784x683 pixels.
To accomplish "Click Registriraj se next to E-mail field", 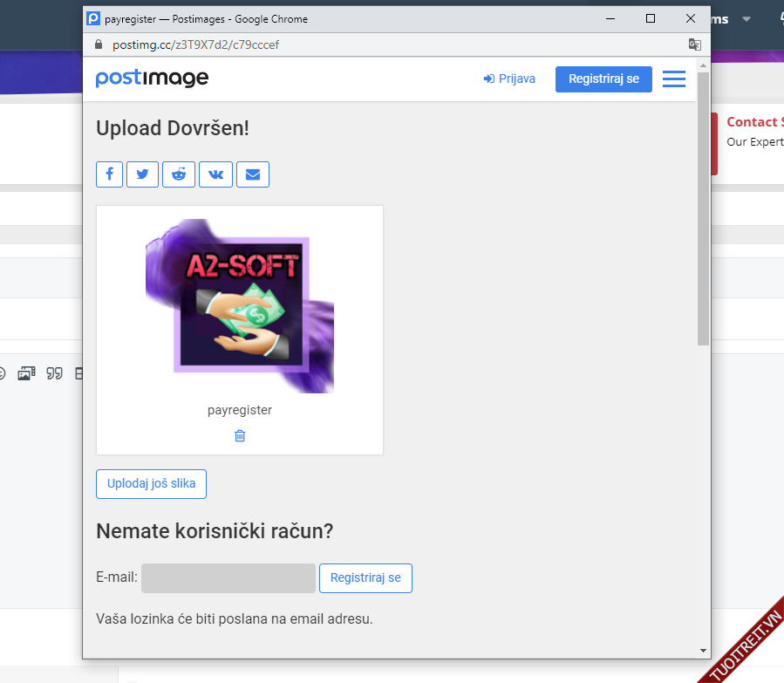I will tap(365, 577).
